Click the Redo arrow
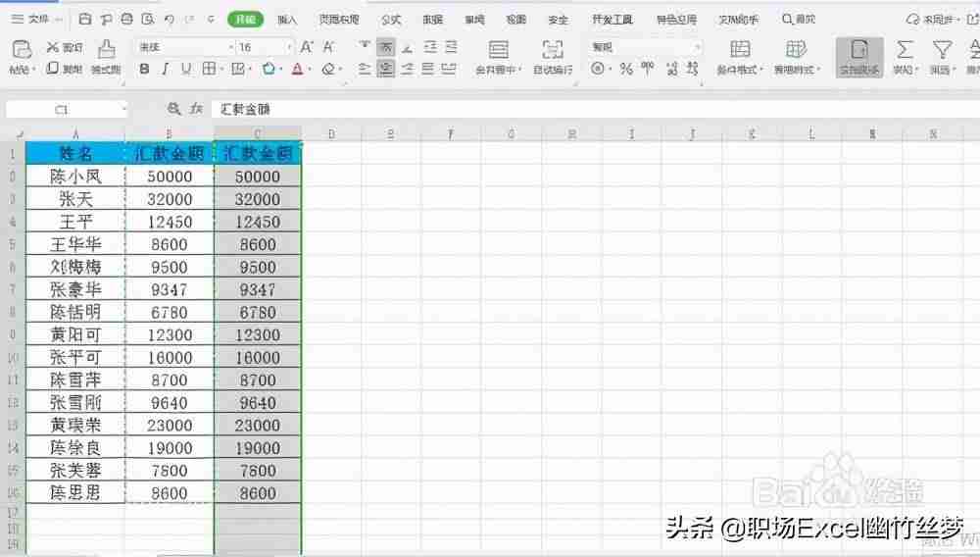 click(190, 20)
